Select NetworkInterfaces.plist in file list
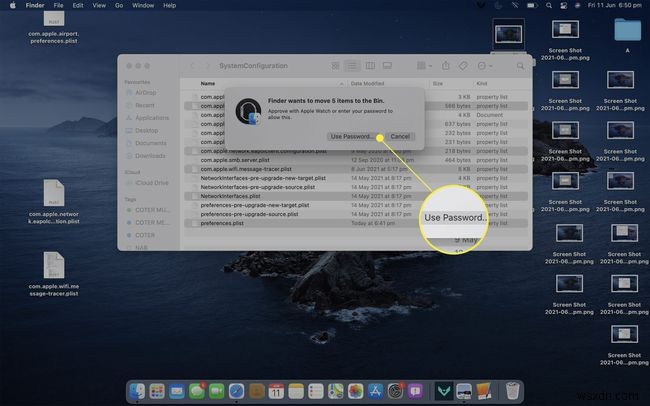Image resolution: width=650 pixels, height=406 pixels. [356, 196]
